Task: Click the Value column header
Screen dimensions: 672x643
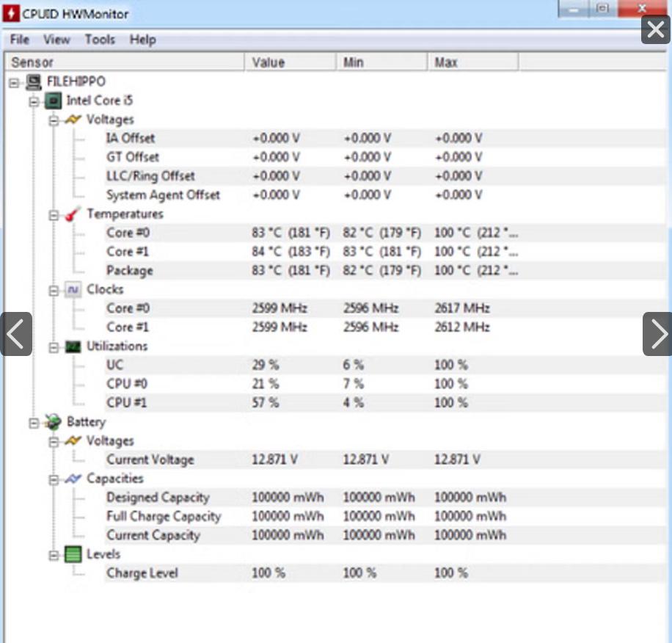Action: point(290,62)
